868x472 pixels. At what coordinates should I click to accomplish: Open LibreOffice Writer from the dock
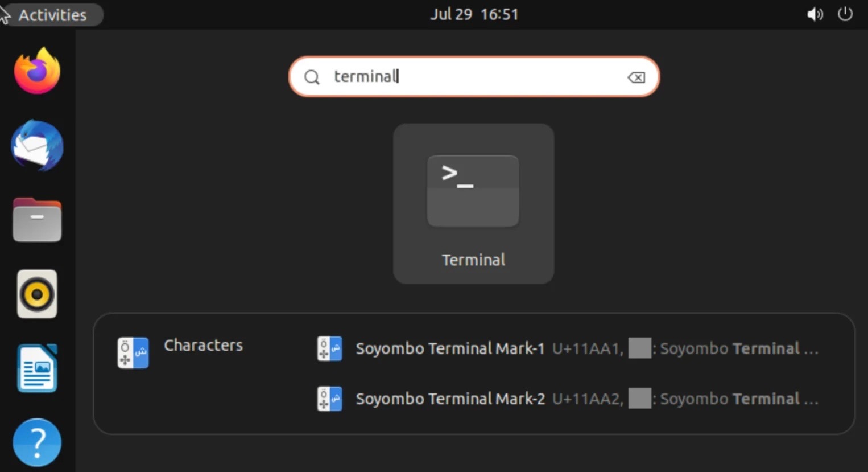coord(37,368)
